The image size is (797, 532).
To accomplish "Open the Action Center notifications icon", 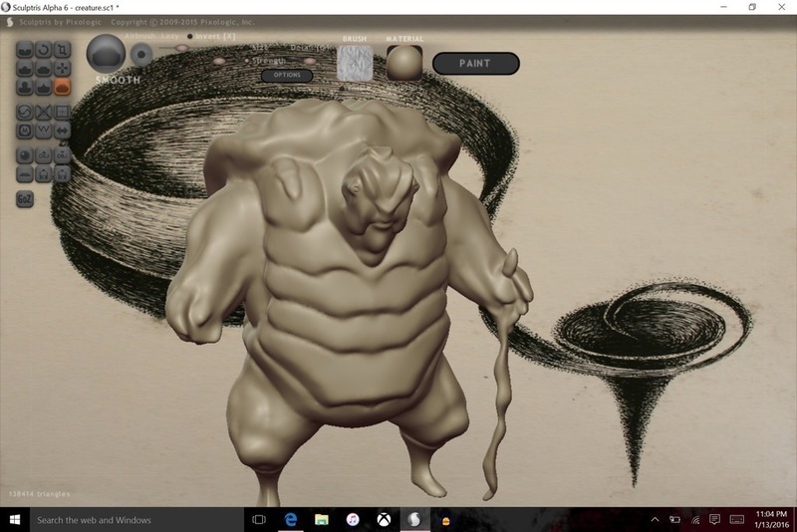I will (x=714, y=519).
